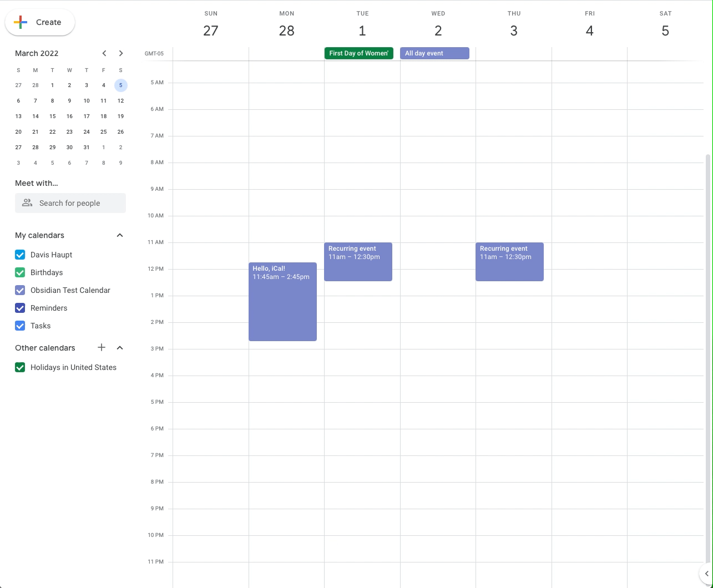Toggle Obsidian Test Calendar checkbox
This screenshot has height=588, width=713.
click(x=20, y=290)
